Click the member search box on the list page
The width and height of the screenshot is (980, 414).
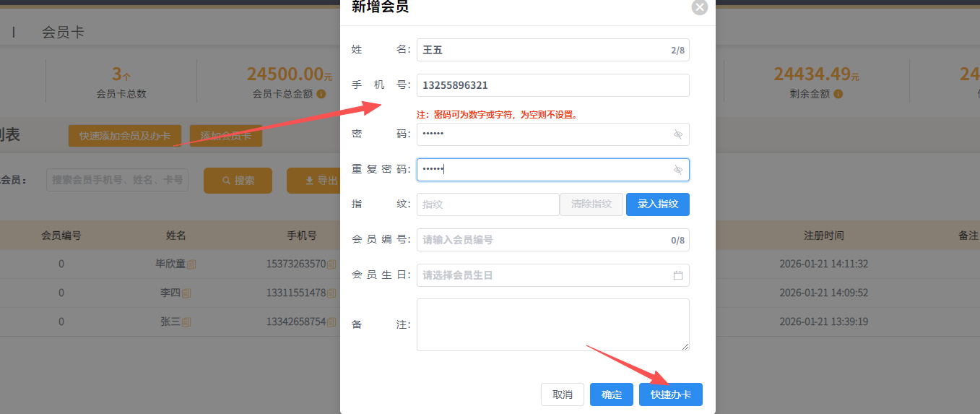coord(117,181)
